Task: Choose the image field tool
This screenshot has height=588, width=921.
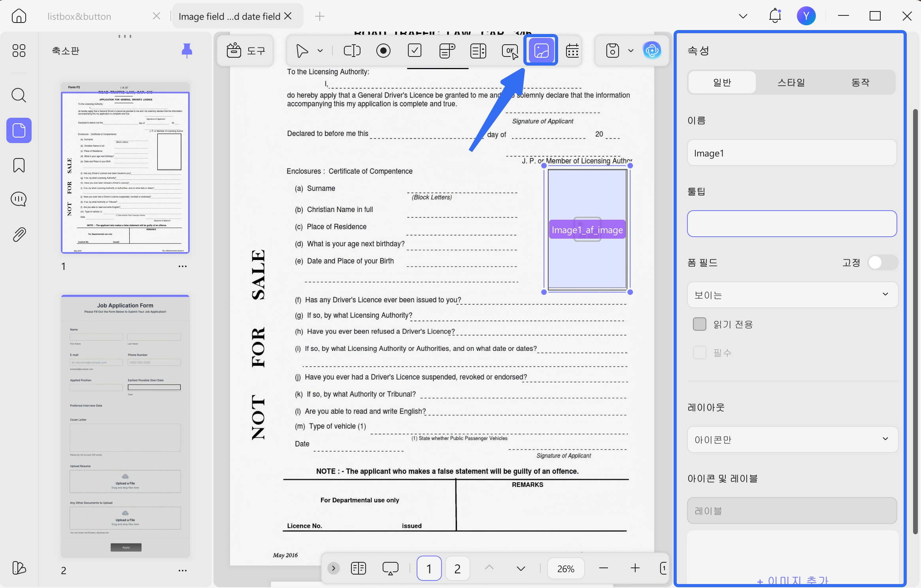Action: coord(541,50)
